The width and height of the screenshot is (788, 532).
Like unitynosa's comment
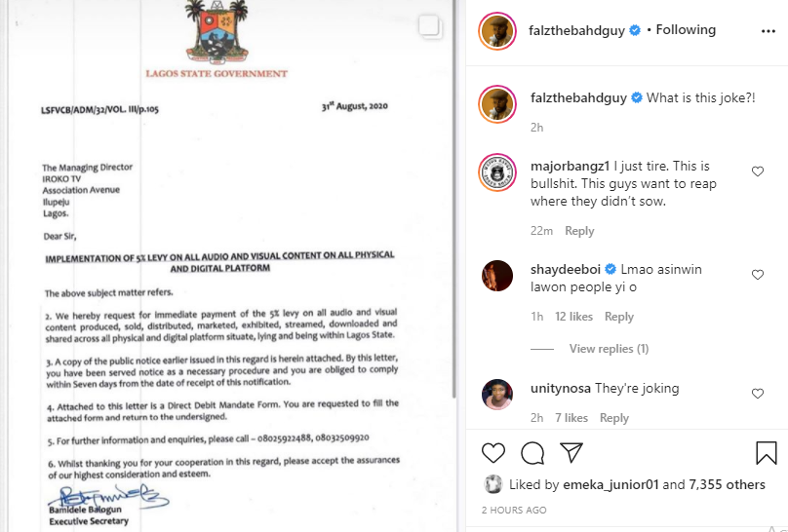pos(758,394)
